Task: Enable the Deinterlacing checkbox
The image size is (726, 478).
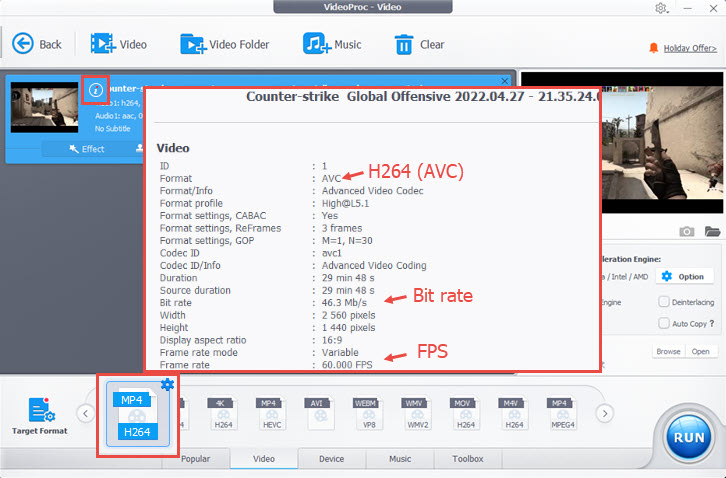Action: coord(664,302)
